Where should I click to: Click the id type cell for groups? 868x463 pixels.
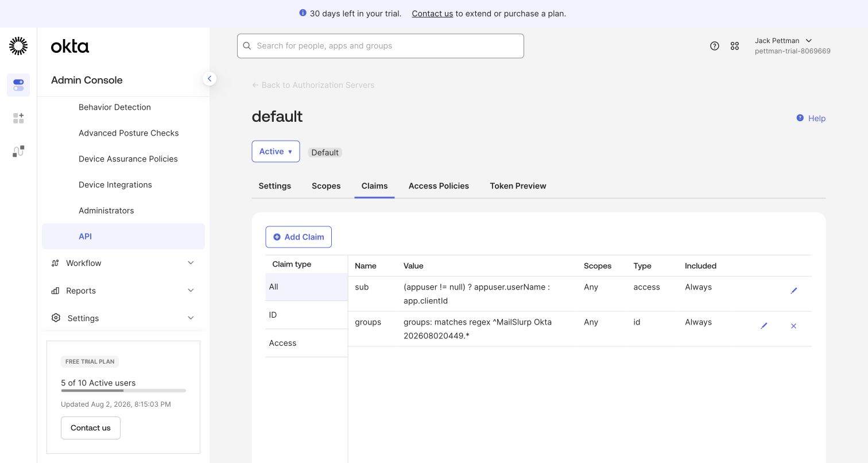tap(637, 322)
